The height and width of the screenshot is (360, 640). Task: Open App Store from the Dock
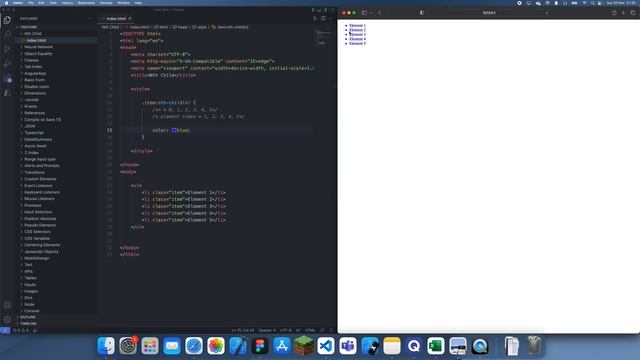click(x=282, y=346)
